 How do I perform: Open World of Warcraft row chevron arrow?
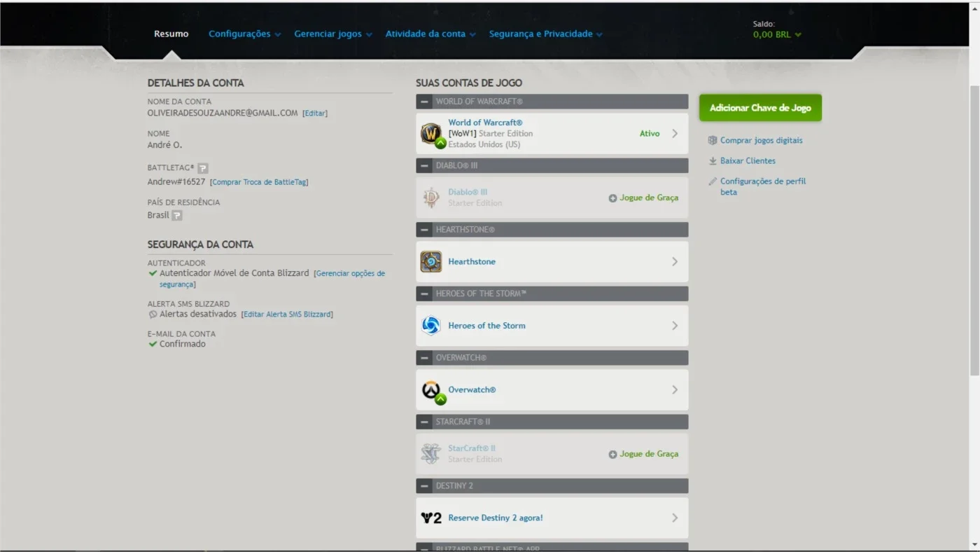coord(675,134)
